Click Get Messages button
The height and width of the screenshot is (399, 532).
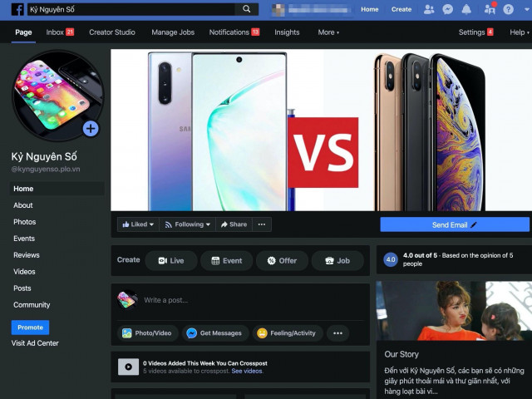click(214, 333)
